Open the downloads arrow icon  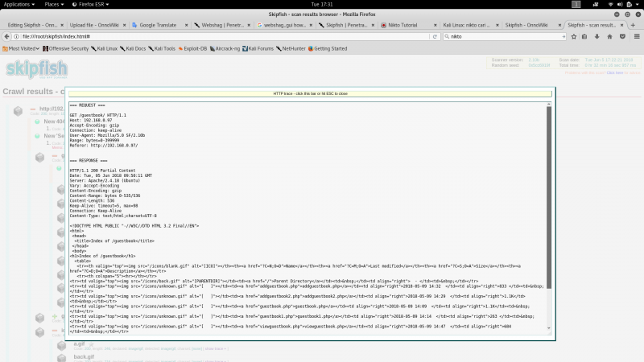597,36
